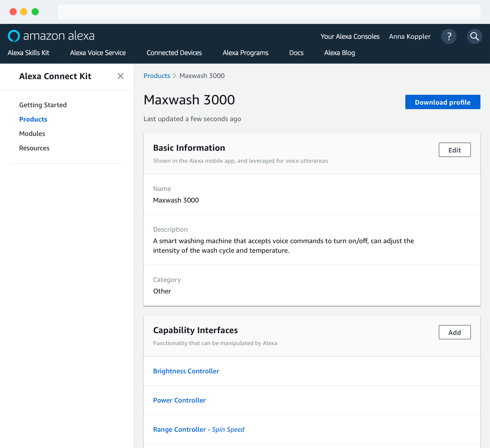Click the amazon alexa logo
The height and width of the screenshot is (448, 490).
51,36
